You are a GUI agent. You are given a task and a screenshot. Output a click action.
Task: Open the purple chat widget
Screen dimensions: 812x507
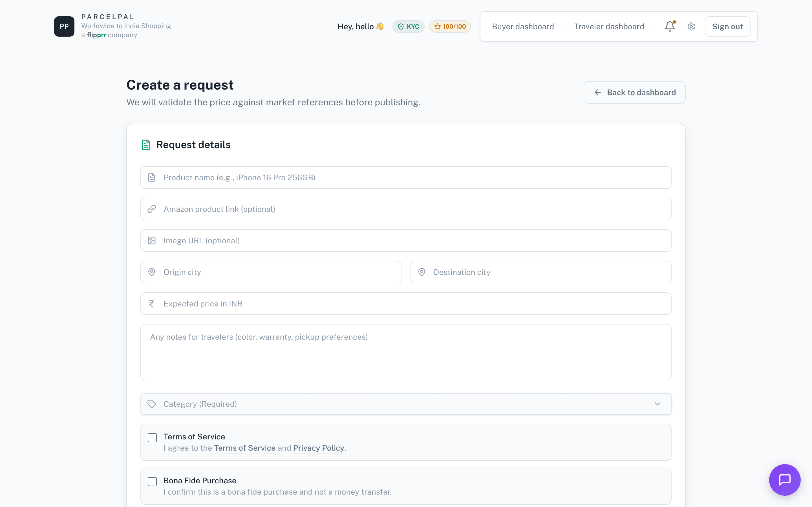[784, 479]
